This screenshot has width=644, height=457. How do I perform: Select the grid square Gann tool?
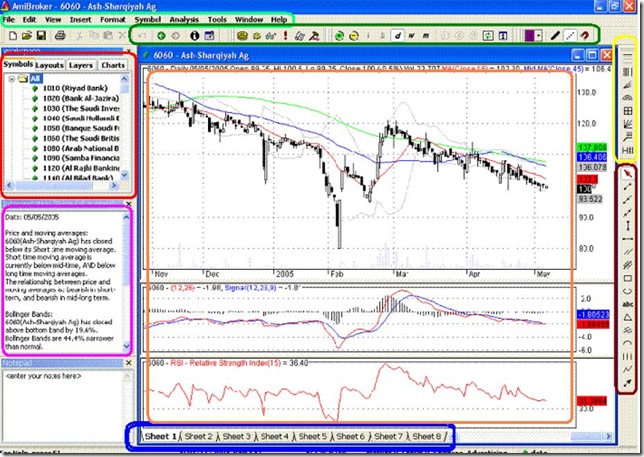point(627,111)
